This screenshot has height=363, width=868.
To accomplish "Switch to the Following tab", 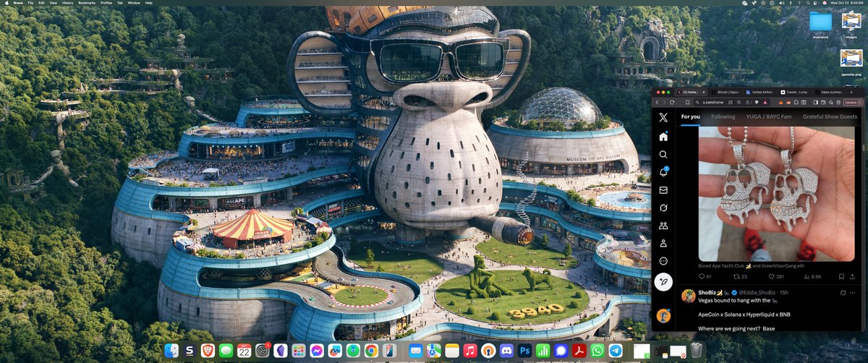I will coord(723,116).
